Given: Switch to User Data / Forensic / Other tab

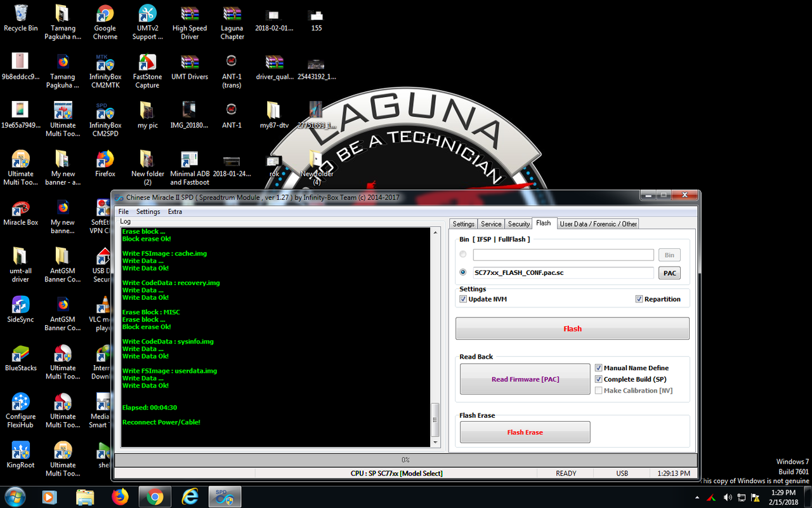Looking at the screenshot, I should [598, 224].
